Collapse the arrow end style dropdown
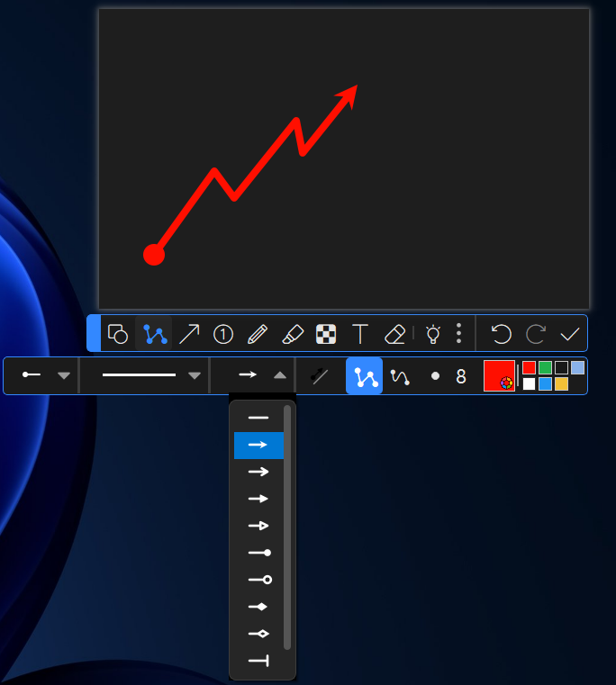 280,375
